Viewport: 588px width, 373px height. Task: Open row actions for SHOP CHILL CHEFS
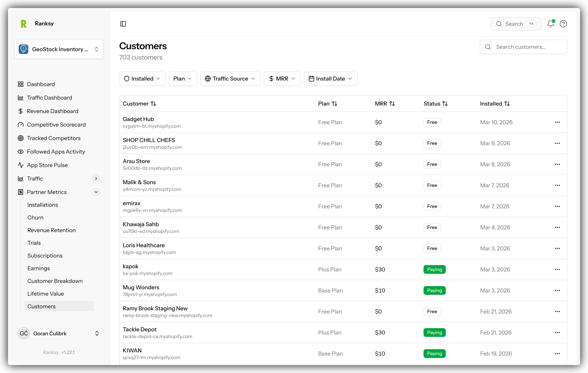(557, 143)
